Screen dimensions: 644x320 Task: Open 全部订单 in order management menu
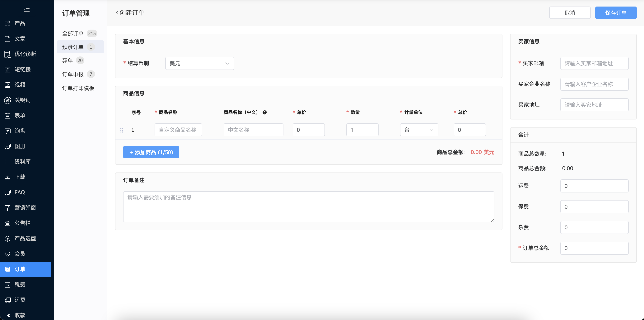pos(73,34)
